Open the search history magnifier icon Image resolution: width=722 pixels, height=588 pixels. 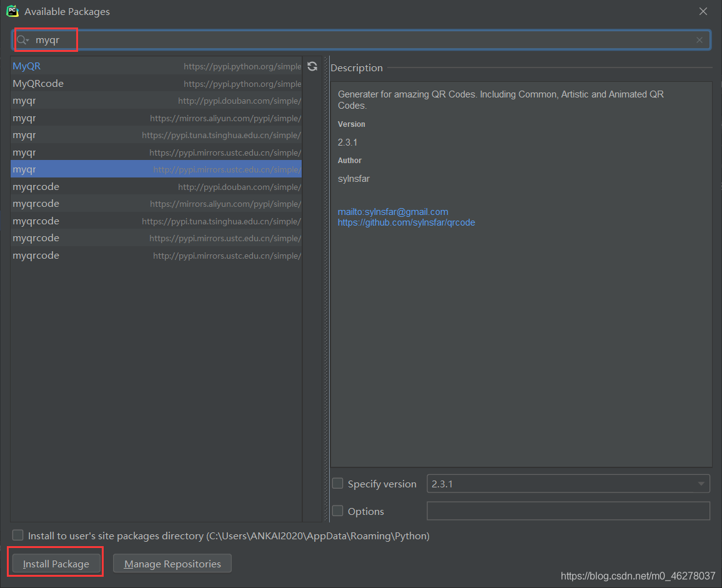point(22,40)
